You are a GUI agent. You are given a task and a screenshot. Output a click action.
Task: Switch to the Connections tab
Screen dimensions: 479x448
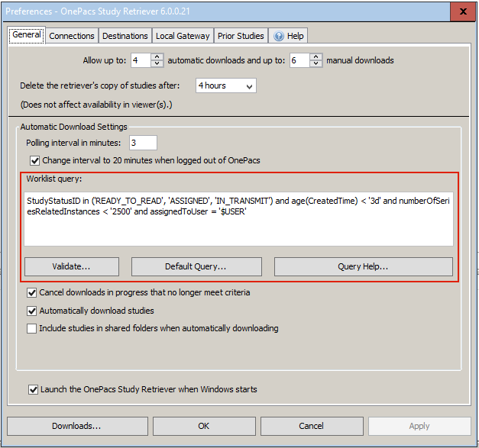pyautogui.click(x=72, y=36)
